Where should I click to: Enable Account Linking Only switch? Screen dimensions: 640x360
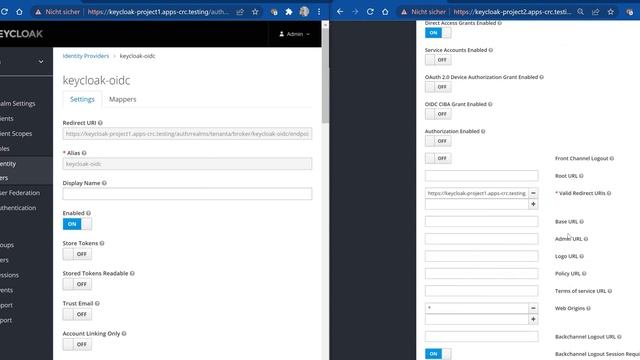click(77, 344)
